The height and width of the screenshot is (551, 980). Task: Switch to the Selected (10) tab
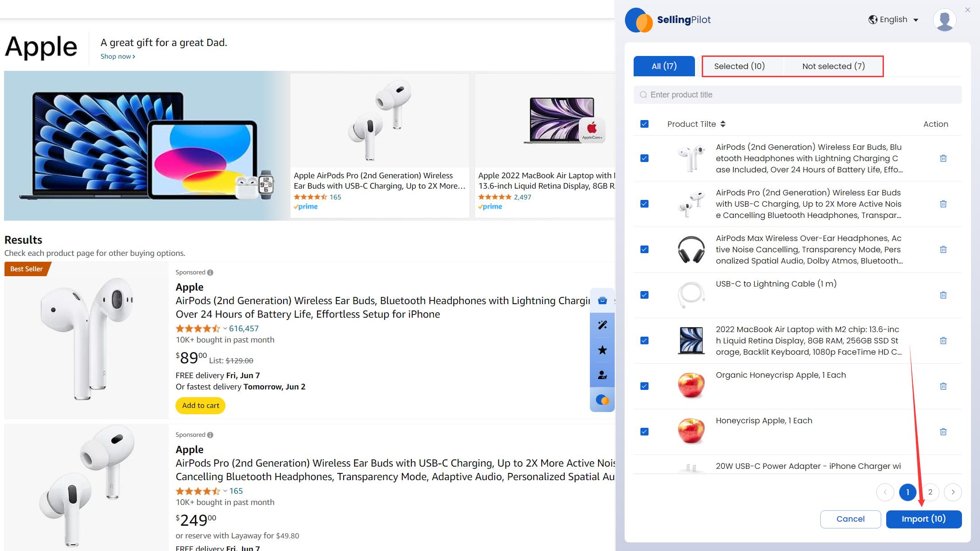coord(740,66)
